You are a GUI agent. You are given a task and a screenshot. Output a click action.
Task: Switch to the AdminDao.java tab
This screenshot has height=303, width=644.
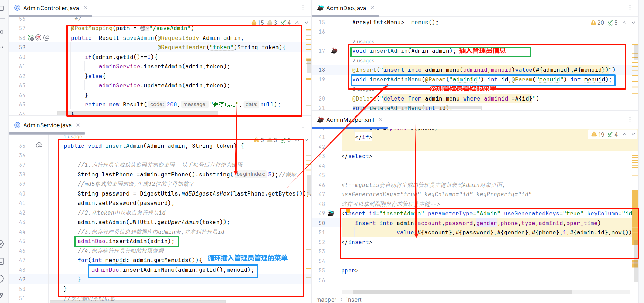[x=346, y=8]
